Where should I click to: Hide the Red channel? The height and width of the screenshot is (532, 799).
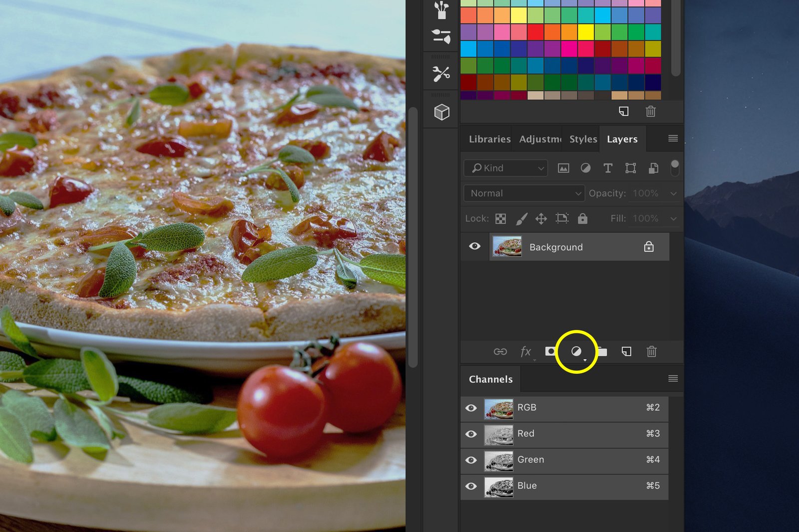tap(471, 435)
